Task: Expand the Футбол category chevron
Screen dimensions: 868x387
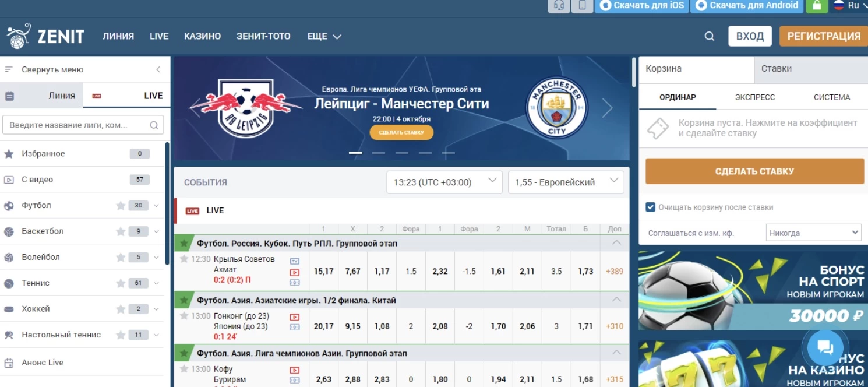Action: click(156, 206)
